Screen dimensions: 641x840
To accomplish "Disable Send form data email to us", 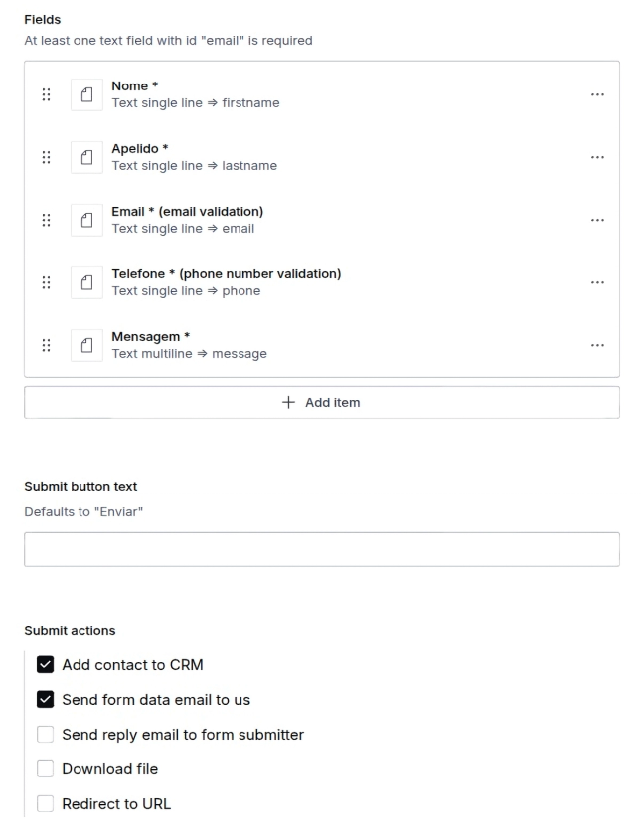I will [x=45, y=699].
